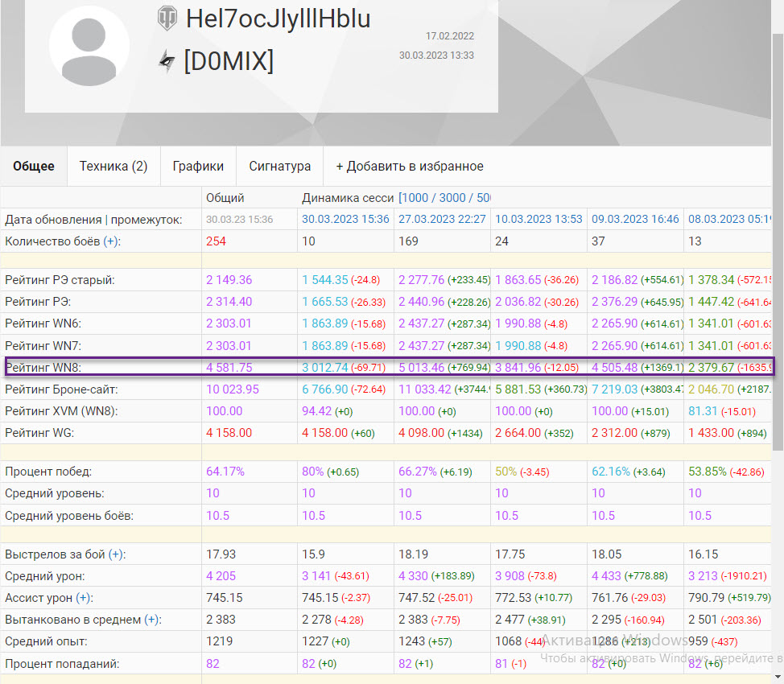
Task: Click the D0MIX clan emblem icon
Action: [167, 61]
